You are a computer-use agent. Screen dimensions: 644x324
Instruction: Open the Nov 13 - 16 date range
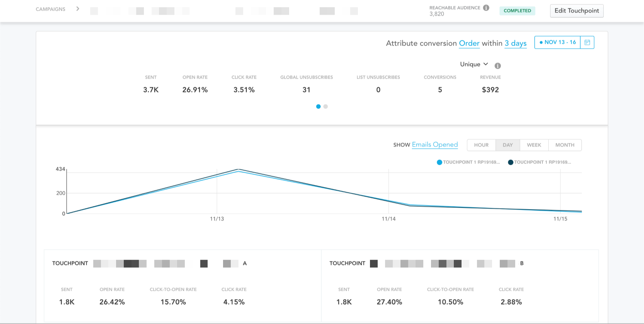click(x=557, y=43)
